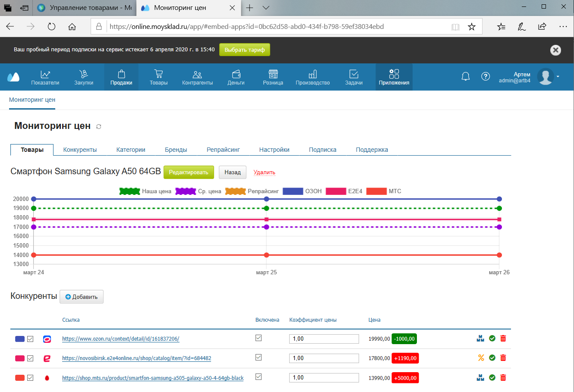Switch to the Репрайсинг tab

[223, 150]
